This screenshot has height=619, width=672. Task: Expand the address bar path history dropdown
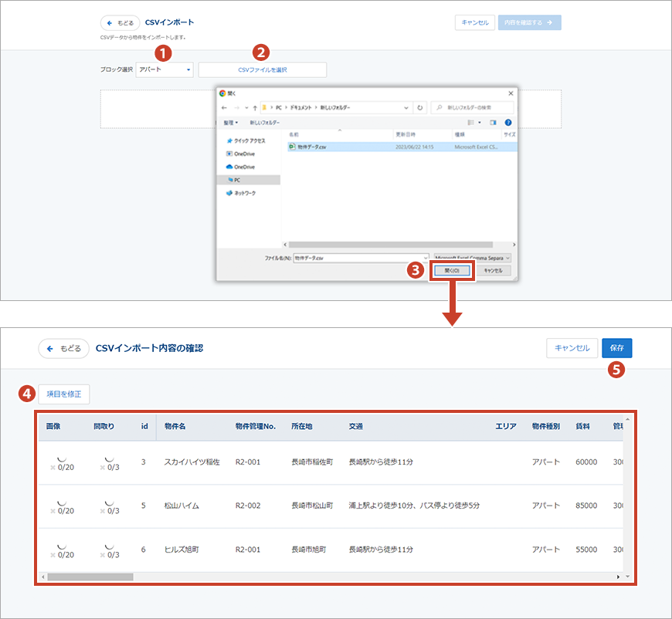407,107
